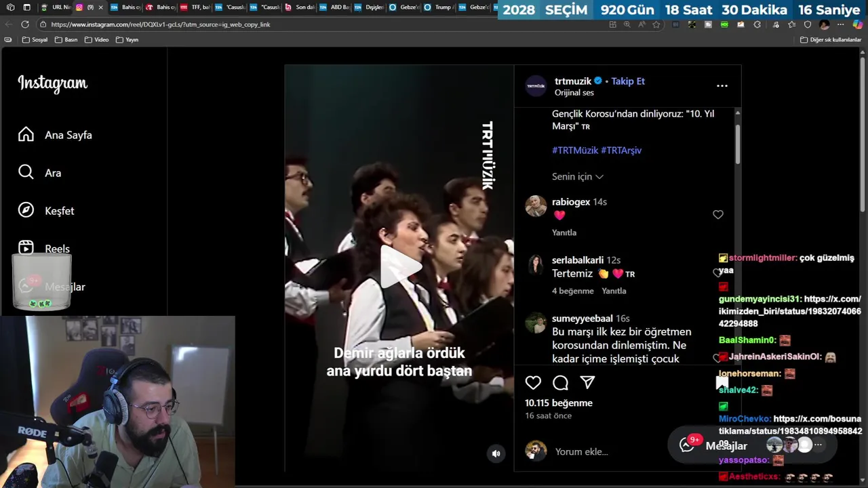Close the active Instagram browser tab
The height and width of the screenshot is (488, 868).
coord(100,7)
